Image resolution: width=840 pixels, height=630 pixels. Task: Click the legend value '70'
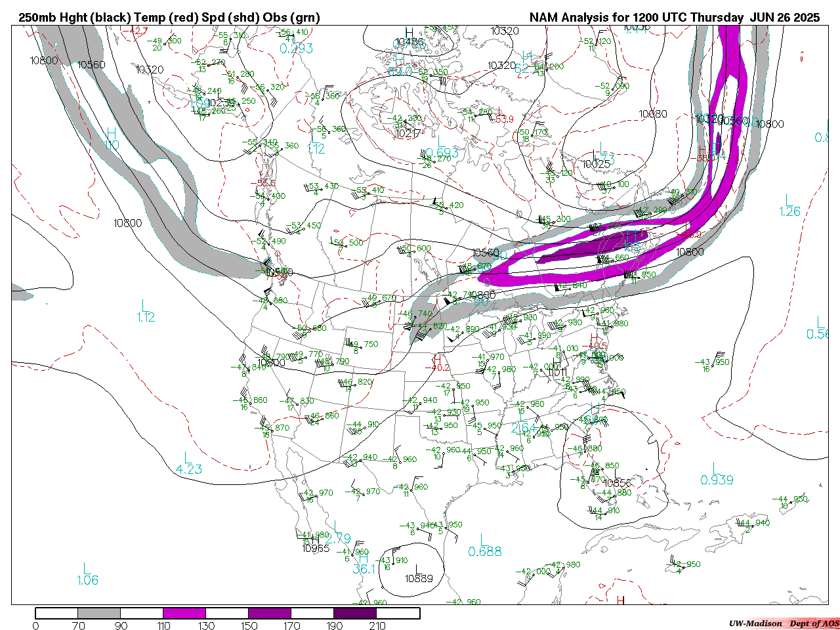click(78, 625)
